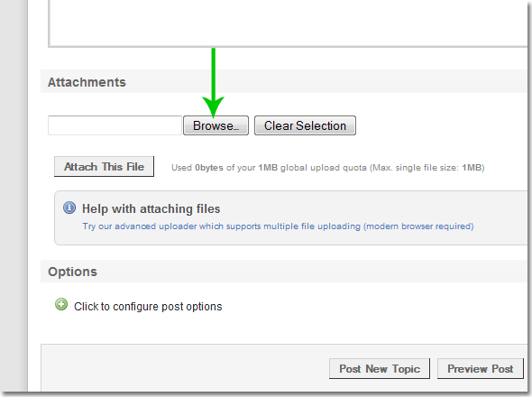Select the Attachments section header

87,82
